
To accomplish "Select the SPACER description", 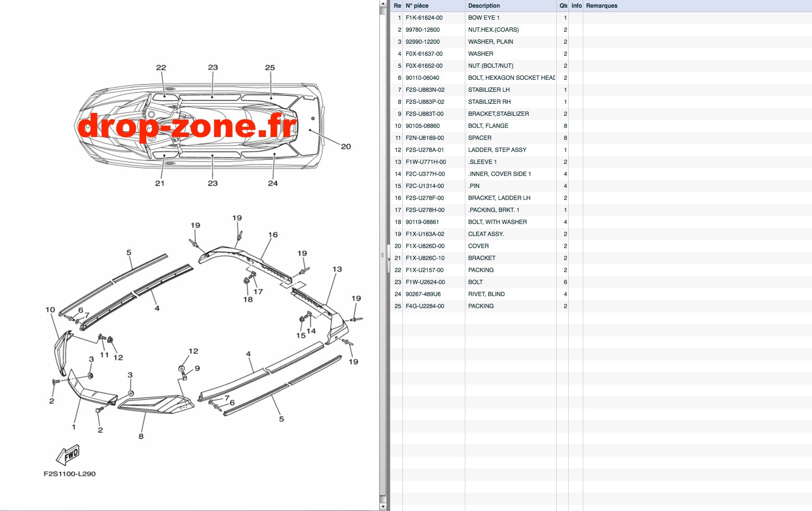I will coord(480,138).
